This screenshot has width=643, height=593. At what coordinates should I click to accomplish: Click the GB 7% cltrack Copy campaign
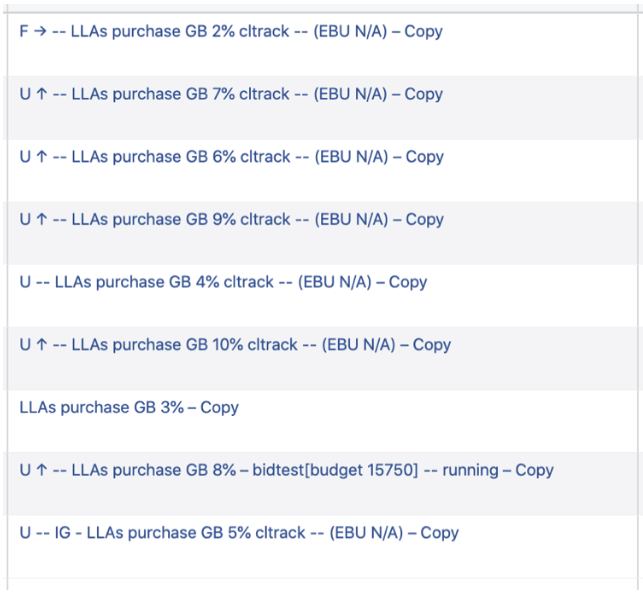[x=231, y=94]
